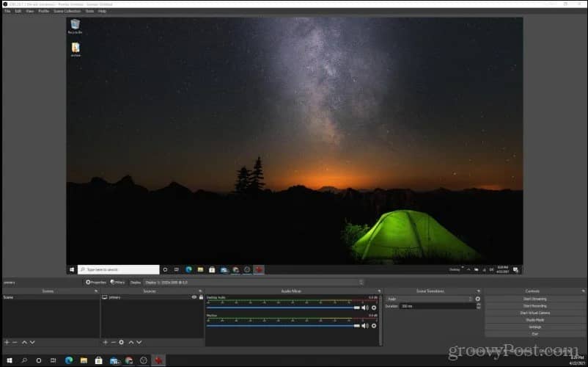This screenshot has width=588, height=367.
Task: Click the Start Recording button
Action: tap(534, 306)
